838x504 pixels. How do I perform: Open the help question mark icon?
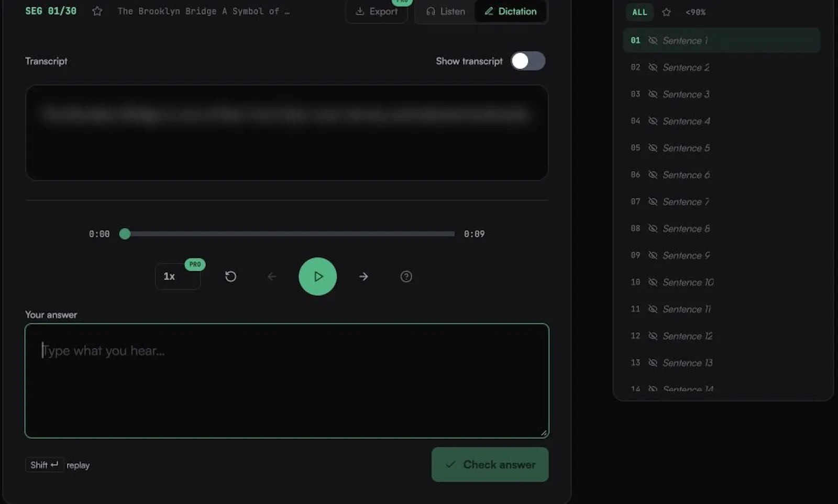point(406,276)
